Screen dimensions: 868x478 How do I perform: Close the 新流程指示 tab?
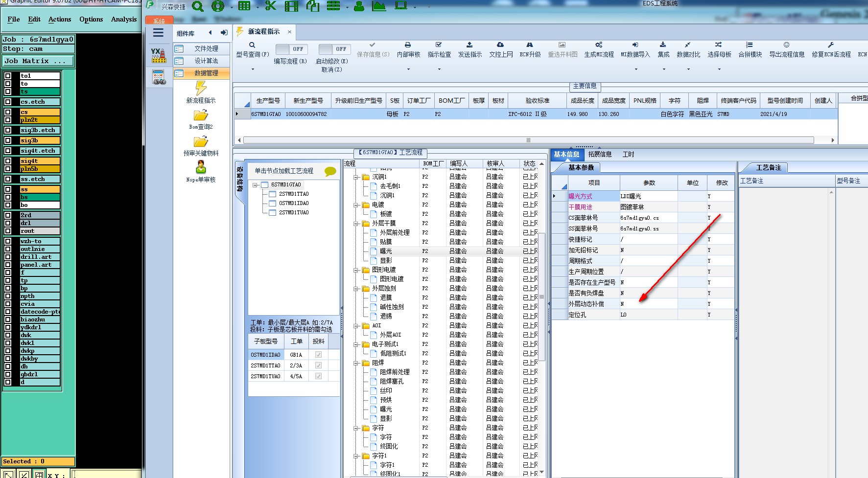(289, 32)
